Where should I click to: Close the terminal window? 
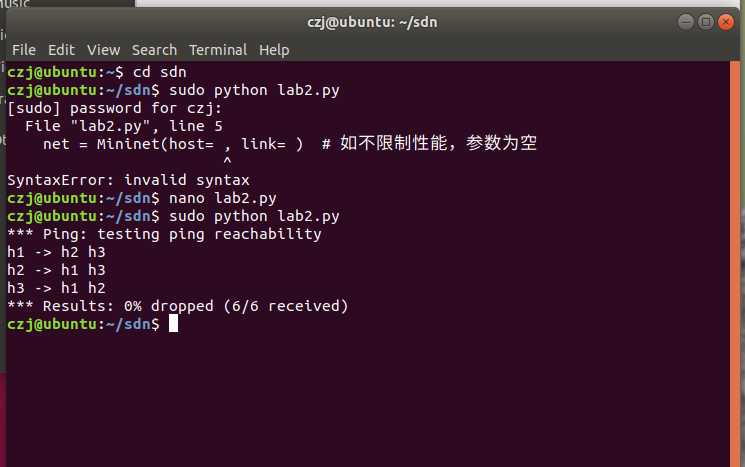pos(726,22)
